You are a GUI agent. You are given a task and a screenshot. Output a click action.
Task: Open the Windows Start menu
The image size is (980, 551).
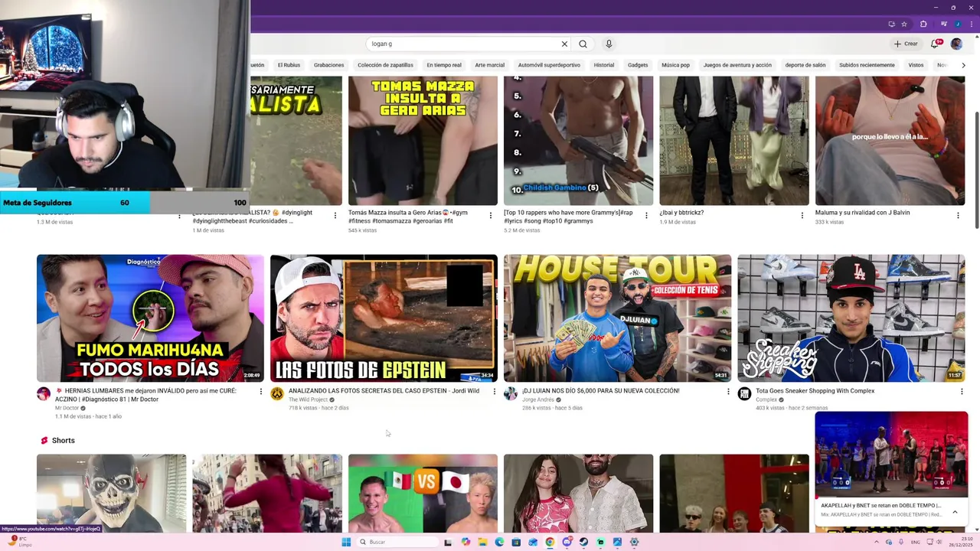point(346,542)
